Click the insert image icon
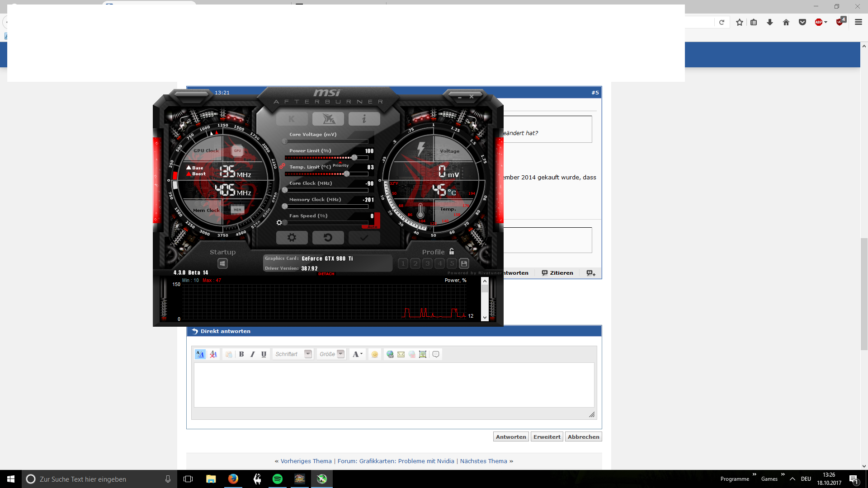868x488 pixels. click(423, 355)
